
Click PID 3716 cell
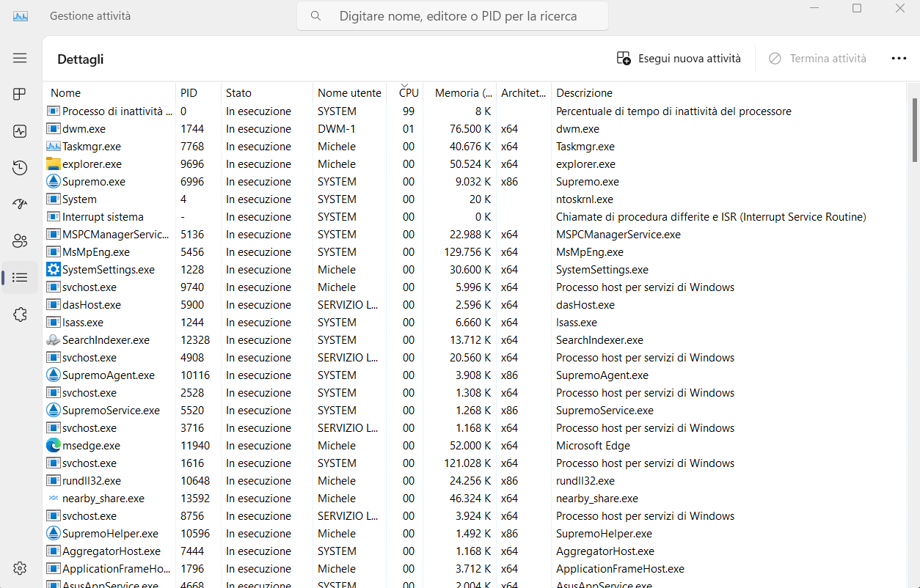pyautogui.click(x=192, y=427)
